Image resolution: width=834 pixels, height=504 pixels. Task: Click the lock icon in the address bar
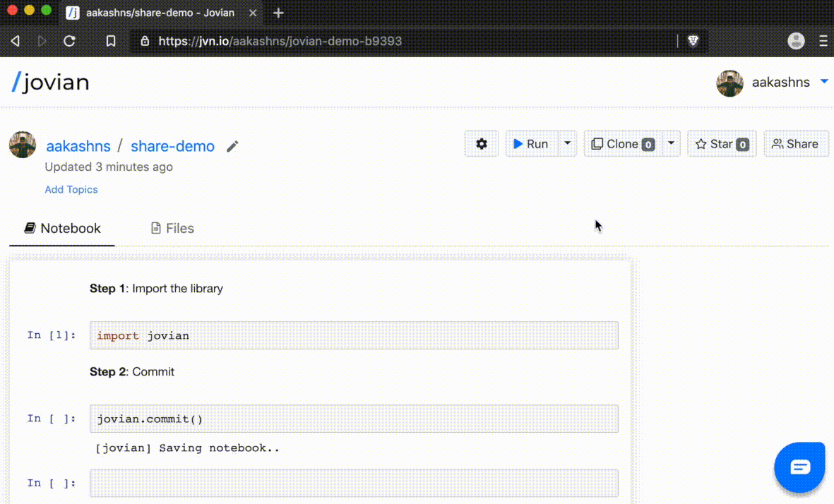tap(145, 41)
